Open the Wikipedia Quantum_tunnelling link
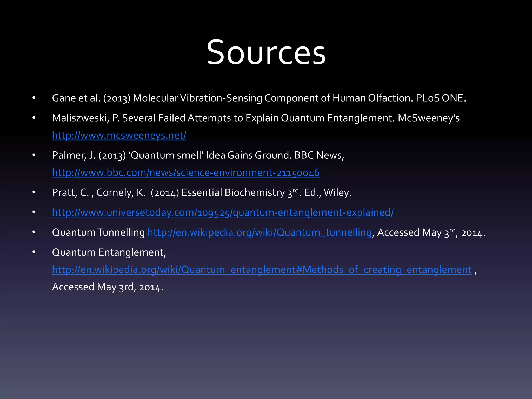The width and height of the screenshot is (532, 399). pos(260,232)
